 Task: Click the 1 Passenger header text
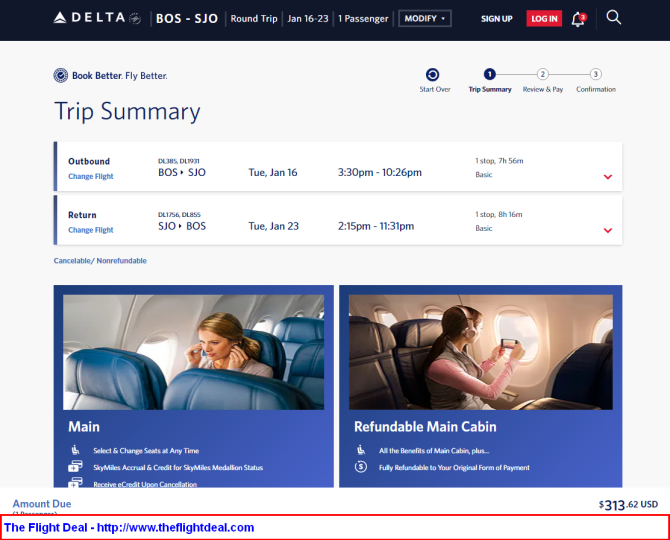point(363,19)
